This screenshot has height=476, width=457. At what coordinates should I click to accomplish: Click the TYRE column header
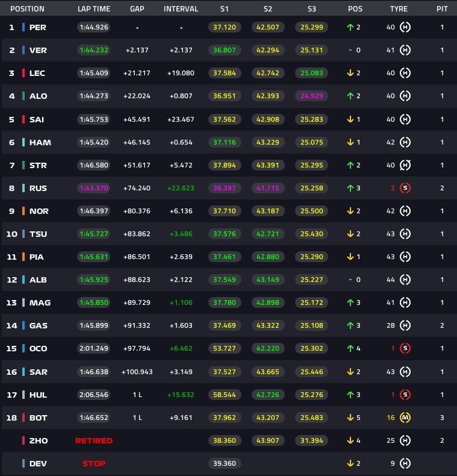pyautogui.click(x=399, y=9)
